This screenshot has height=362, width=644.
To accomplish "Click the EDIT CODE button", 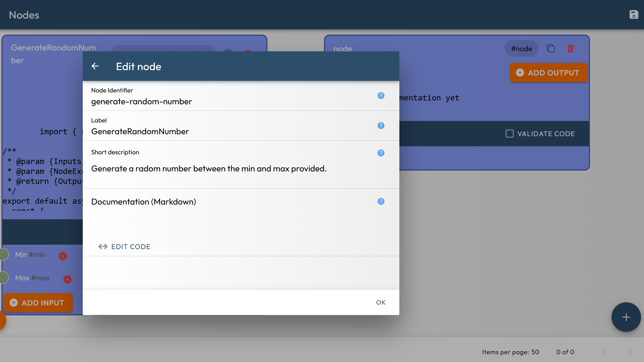I will tap(124, 247).
